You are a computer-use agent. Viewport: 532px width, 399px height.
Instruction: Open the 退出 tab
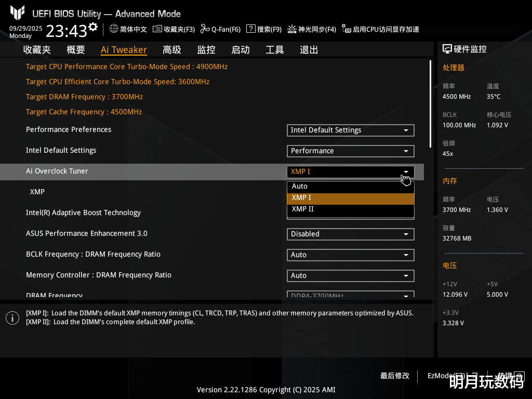[x=309, y=50]
